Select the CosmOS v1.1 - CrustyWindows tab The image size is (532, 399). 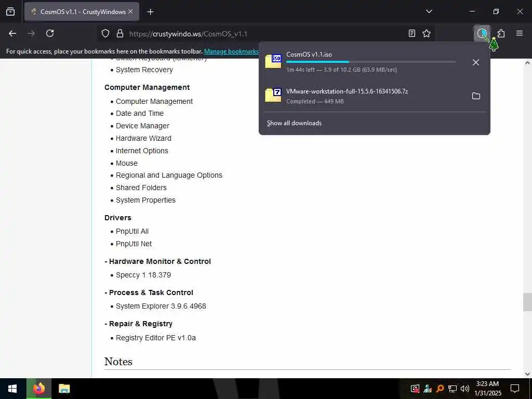point(82,11)
